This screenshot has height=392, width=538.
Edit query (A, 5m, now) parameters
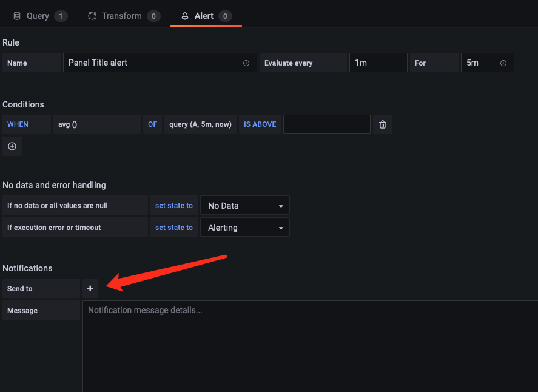pos(200,124)
